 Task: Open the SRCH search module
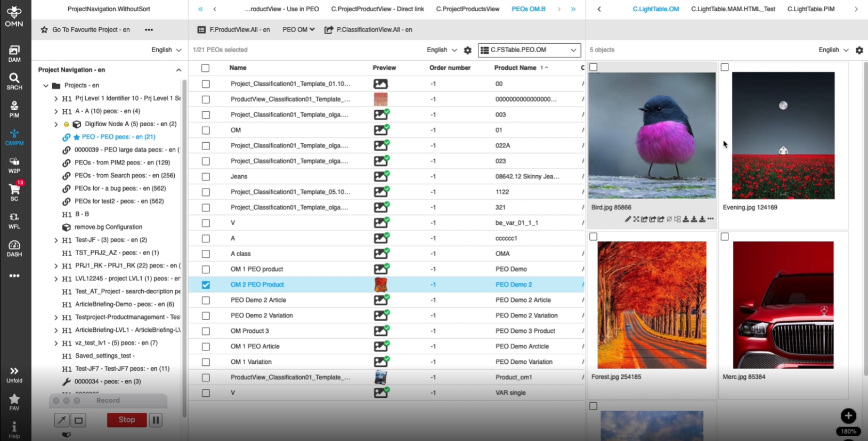[x=14, y=81]
